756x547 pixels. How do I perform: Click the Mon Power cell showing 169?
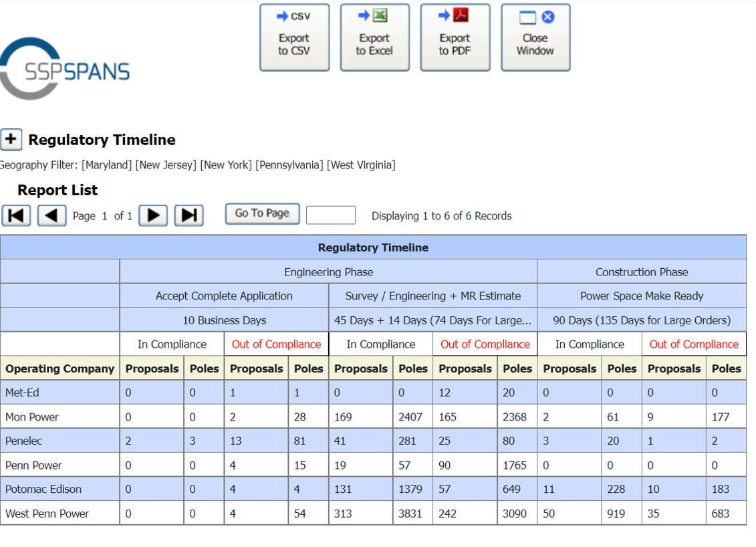[361, 417]
